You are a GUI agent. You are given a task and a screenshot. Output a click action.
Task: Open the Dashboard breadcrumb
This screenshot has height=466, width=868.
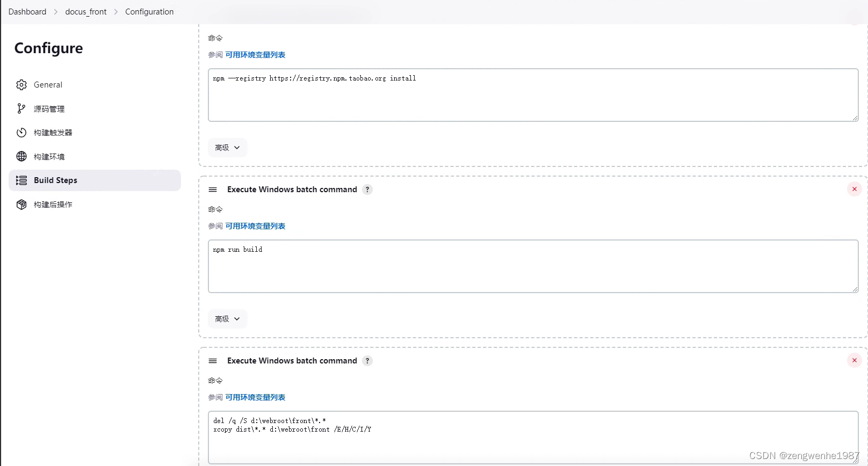pos(27,12)
